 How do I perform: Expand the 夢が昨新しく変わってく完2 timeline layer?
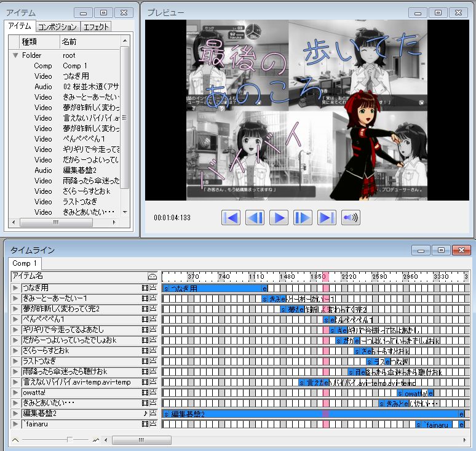point(15,309)
